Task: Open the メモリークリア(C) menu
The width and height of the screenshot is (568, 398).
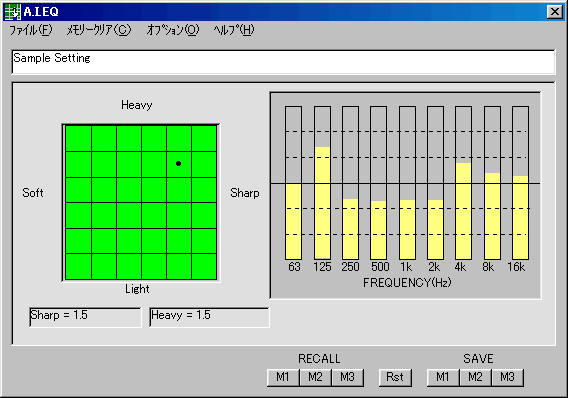Action: click(99, 30)
